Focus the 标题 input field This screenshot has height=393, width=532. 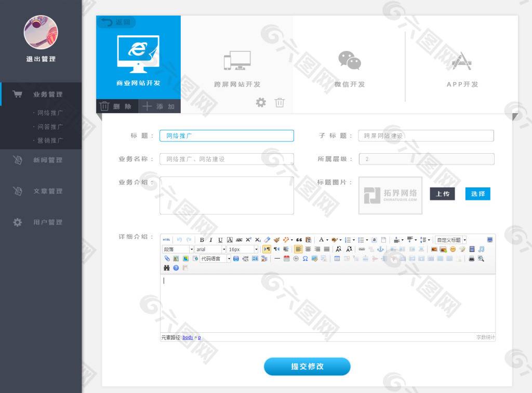point(227,135)
